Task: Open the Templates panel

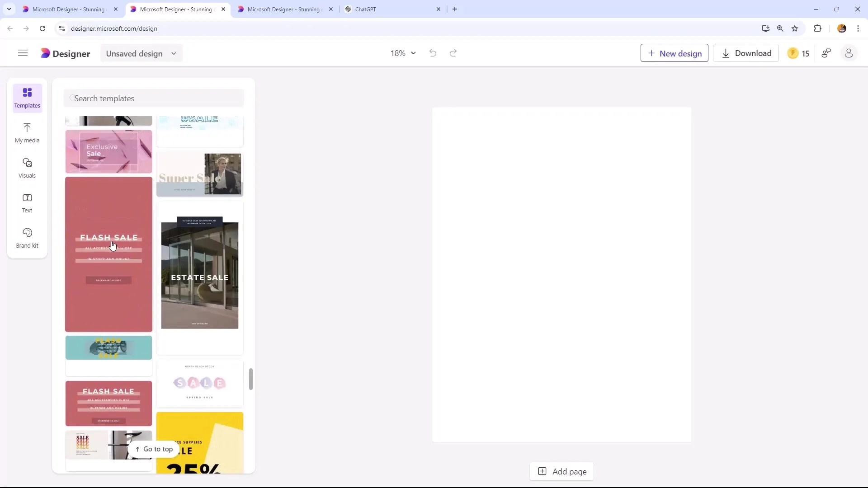Action: click(x=27, y=97)
